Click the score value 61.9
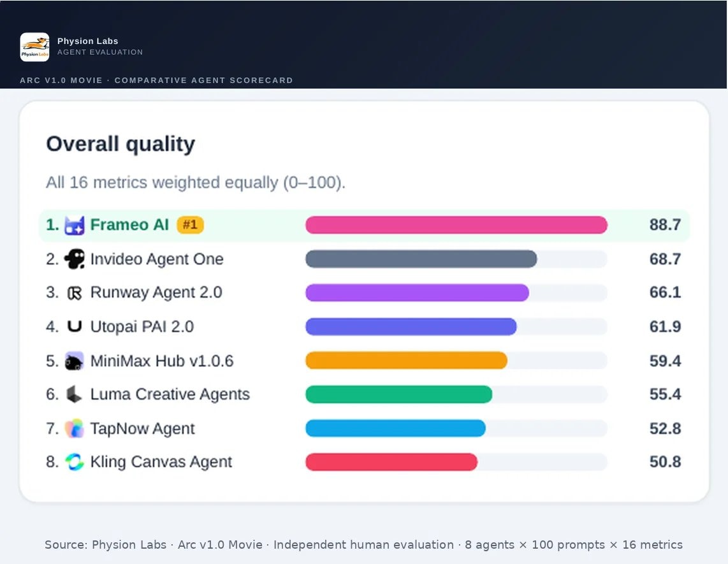Viewport: 728px width, 564px height. [665, 327]
